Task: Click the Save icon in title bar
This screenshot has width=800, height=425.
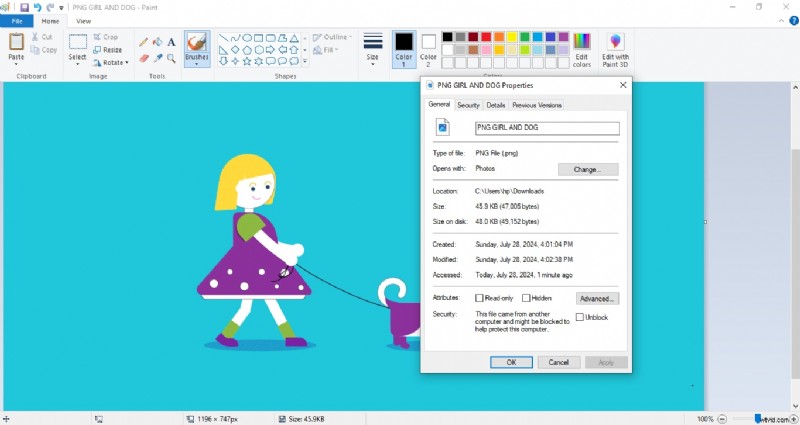Action: [24, 7]
